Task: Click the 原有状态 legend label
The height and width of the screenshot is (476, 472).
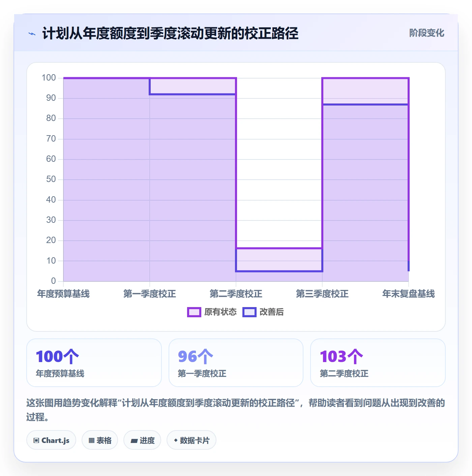Action: tap(220, 312)
